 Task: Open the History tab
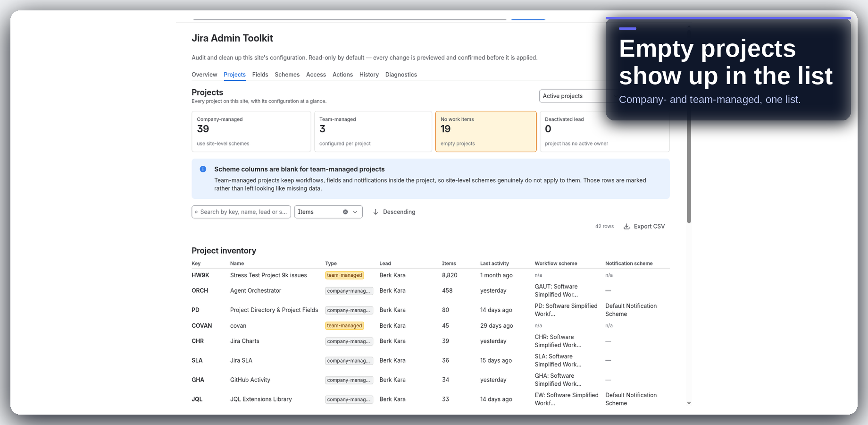click(369, 75)
